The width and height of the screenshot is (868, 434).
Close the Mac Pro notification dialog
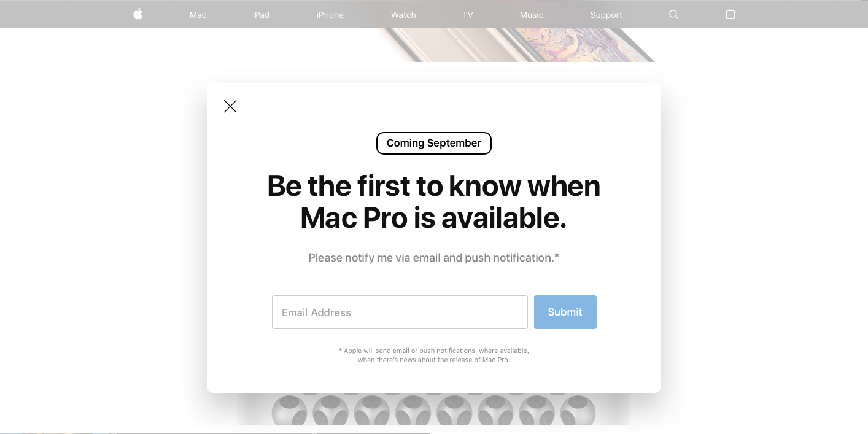(x=230, y=106)
